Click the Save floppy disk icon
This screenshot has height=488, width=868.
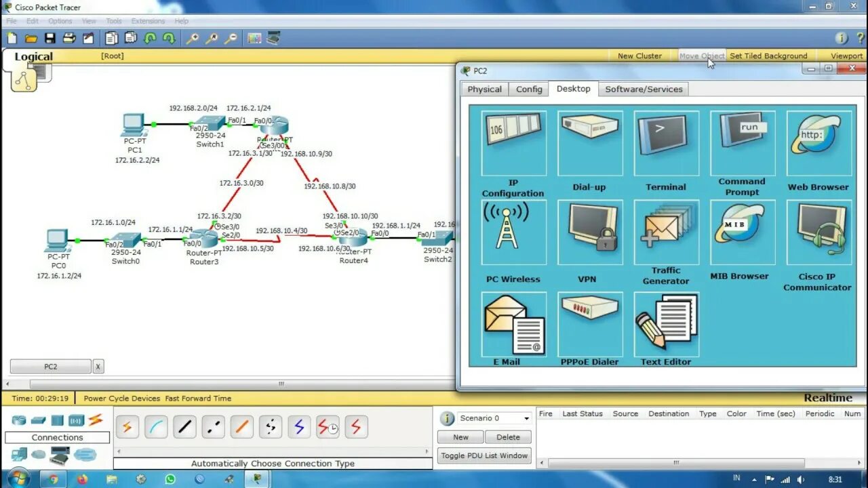point(50,38)
